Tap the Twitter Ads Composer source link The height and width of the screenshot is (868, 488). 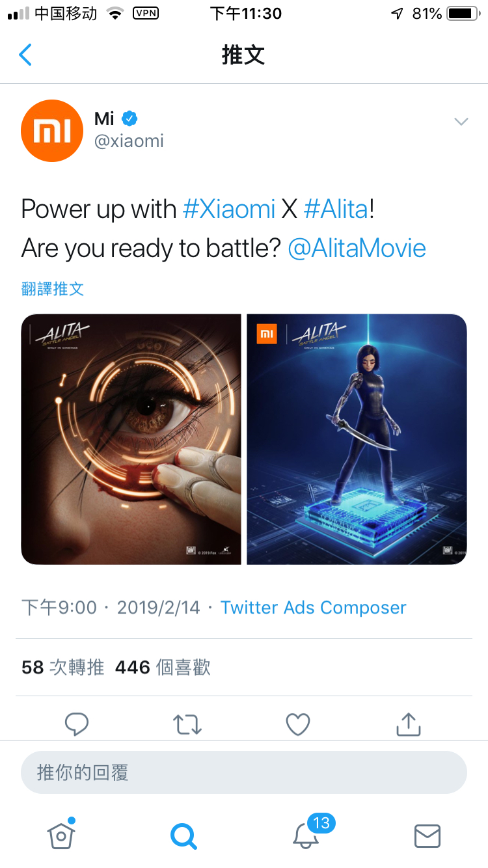point(313,607)
